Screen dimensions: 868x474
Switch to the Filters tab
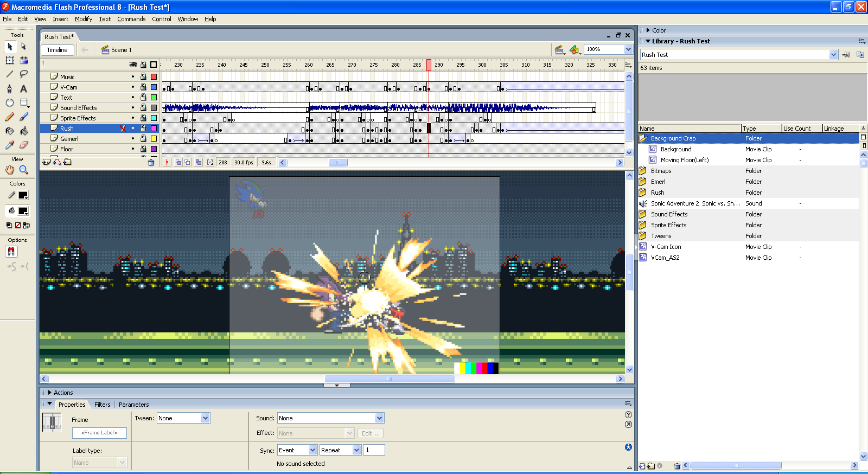tap(102, 405)
